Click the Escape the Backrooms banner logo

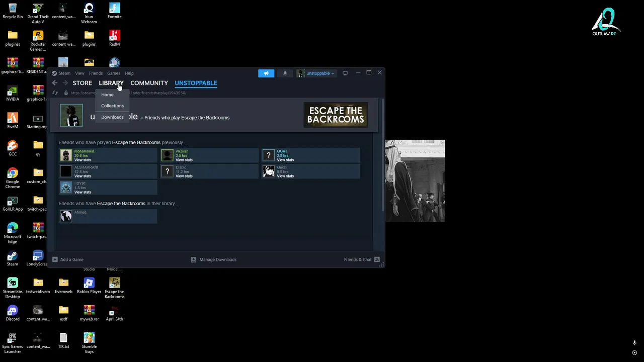point(336,115)
